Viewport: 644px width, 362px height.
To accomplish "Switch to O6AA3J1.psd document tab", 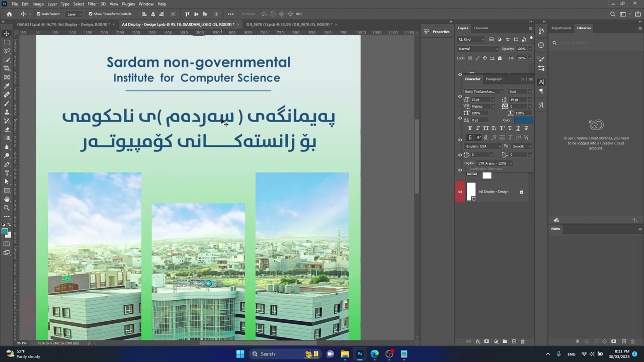I will (x=63, y=24).
